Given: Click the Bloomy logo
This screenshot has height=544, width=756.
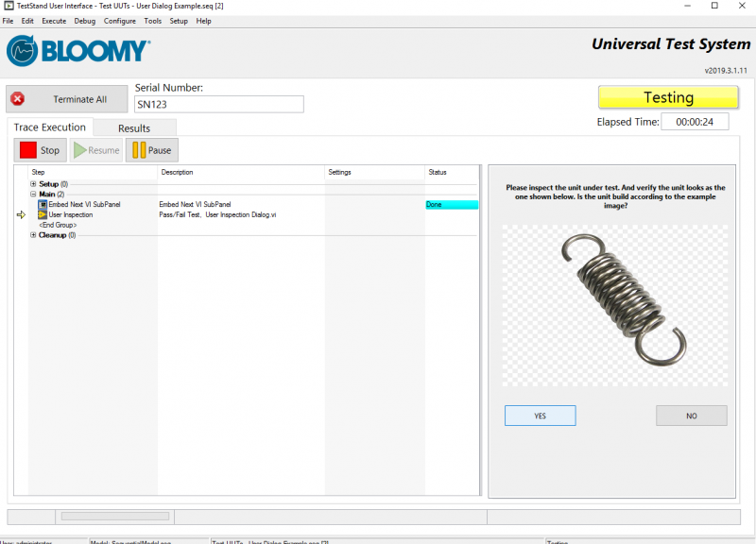Looking at the screenshot, I should (78, 51).
